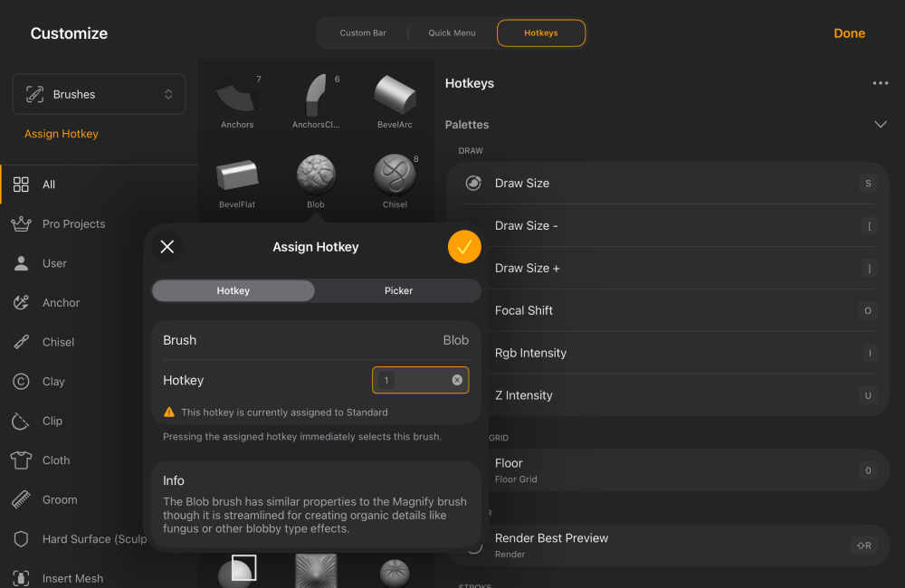Select the Blob brush thumbnail
The width and height of the screenshot is (905, 588).
click(315, 175)
